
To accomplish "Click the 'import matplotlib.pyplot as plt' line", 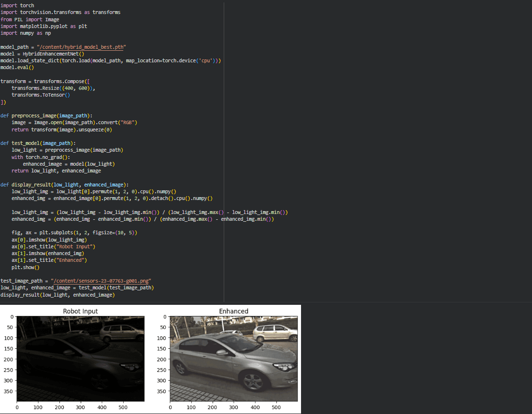I will point(44,26).
